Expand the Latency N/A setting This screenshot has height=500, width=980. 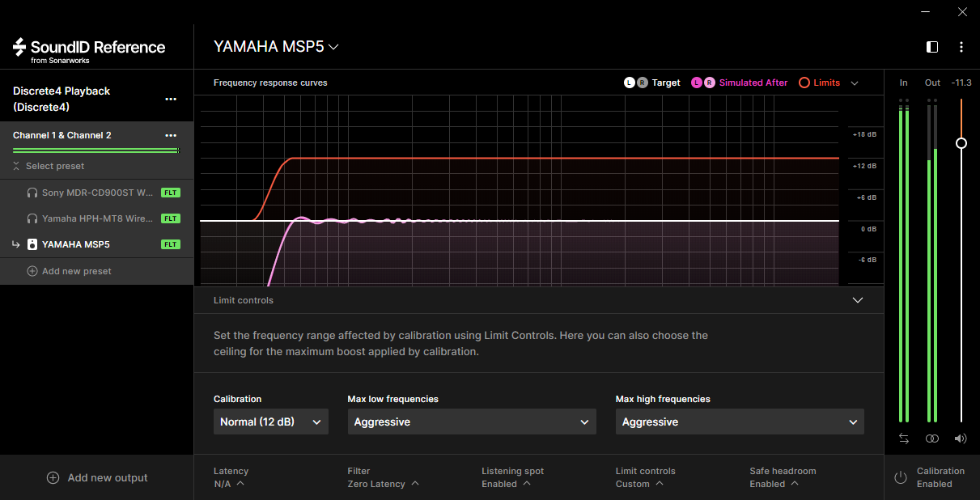click(x=231, y=477)
